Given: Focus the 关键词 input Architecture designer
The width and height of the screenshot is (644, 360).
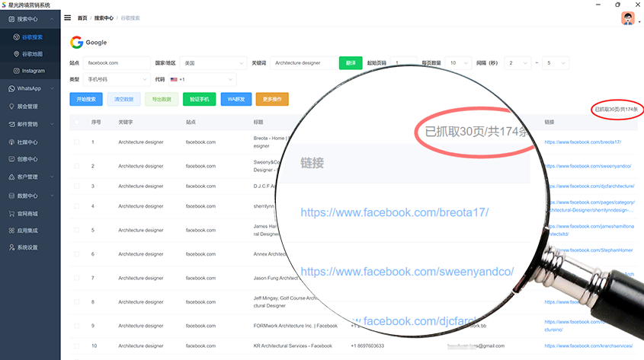Looking at the screenshot, I should coord(303,62).
